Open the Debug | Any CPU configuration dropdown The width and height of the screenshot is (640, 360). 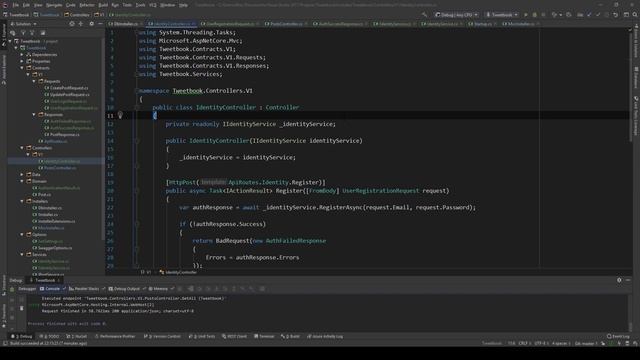pos(456,15)
